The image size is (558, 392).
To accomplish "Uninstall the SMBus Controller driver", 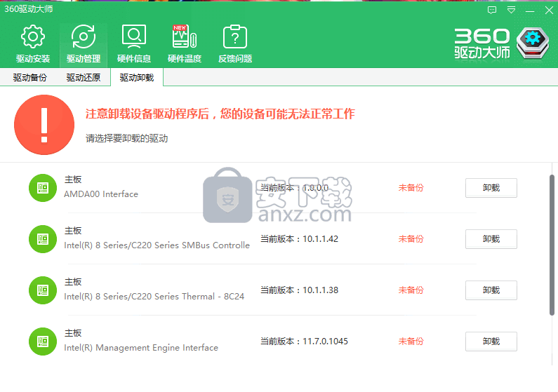I will pos(491,239).
